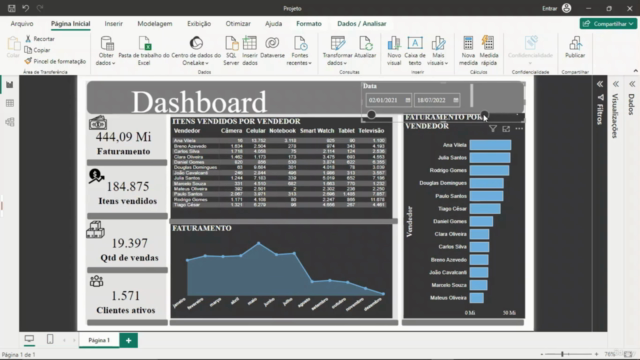640x360 pixels.
Task: Switch to the Inserir ribbon tab
Action: (x=113, y=24)
